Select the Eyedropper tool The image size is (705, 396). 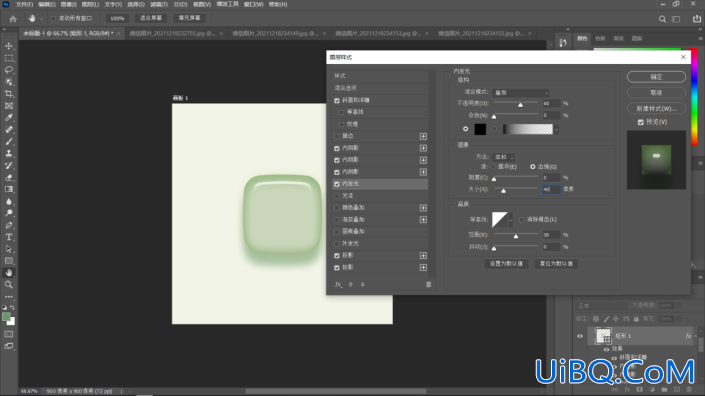click(9, 118)
